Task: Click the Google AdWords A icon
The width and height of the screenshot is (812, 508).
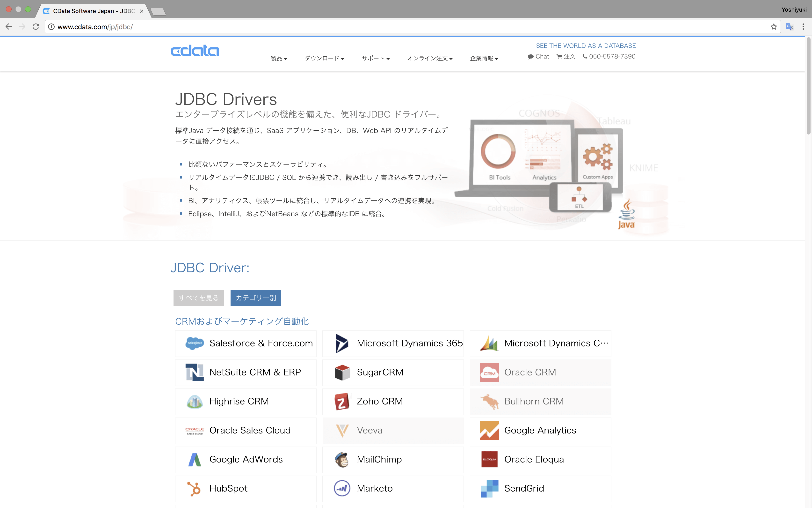Action: tap(195, 459)
